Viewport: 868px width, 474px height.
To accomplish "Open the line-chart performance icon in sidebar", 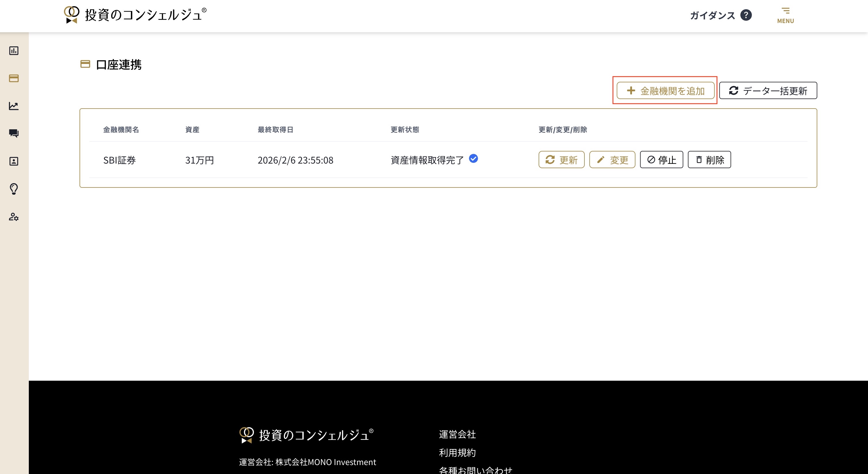I will [14, 106].
